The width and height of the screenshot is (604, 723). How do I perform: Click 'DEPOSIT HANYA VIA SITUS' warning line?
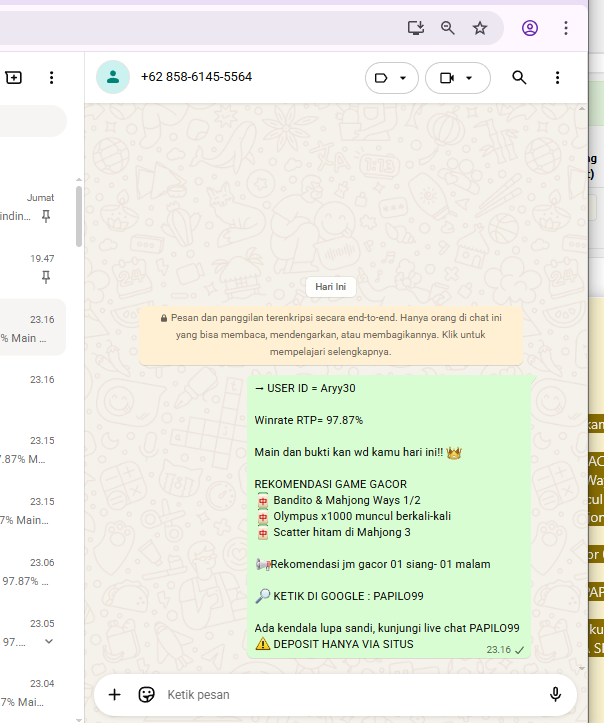point(343,644)
